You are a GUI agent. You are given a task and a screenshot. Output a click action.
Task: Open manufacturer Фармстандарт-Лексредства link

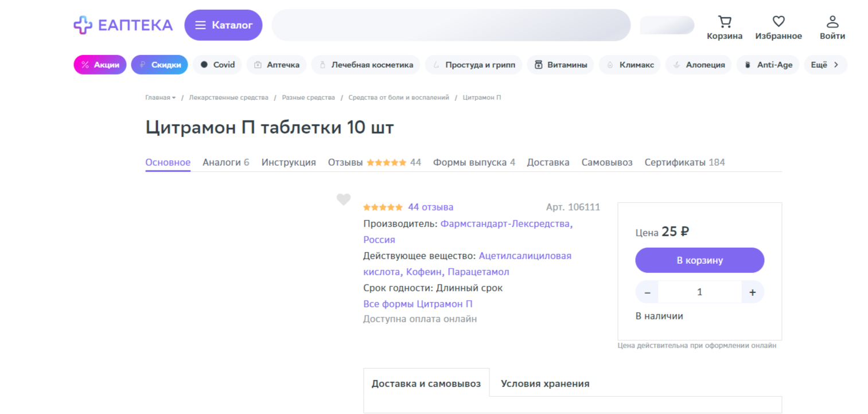507,224
